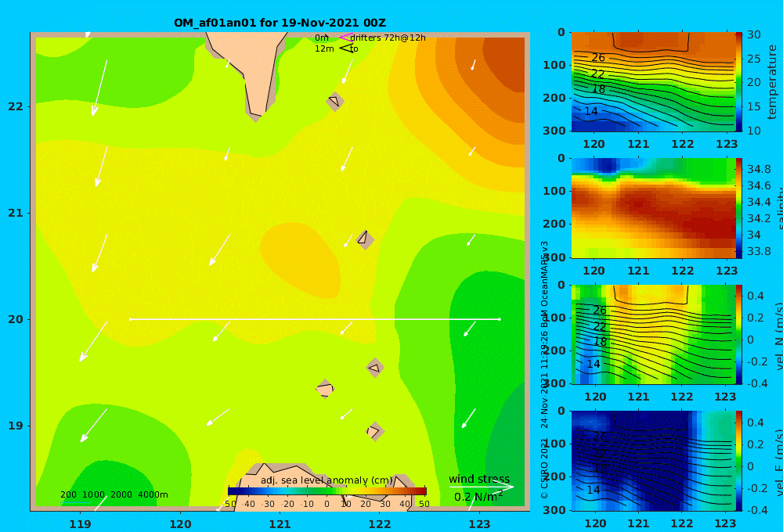The width and height of the screenshot is (783, 532).
Task: Click the '14' contour label in temperature panel
Action: pyautogui.click(x=590, y=111)
